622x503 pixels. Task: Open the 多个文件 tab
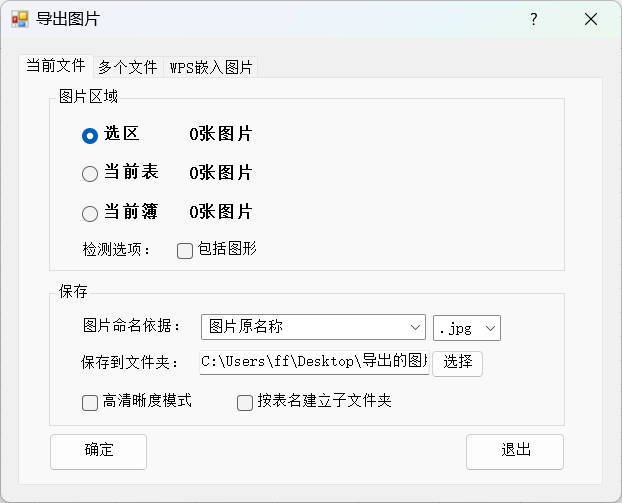128,67
